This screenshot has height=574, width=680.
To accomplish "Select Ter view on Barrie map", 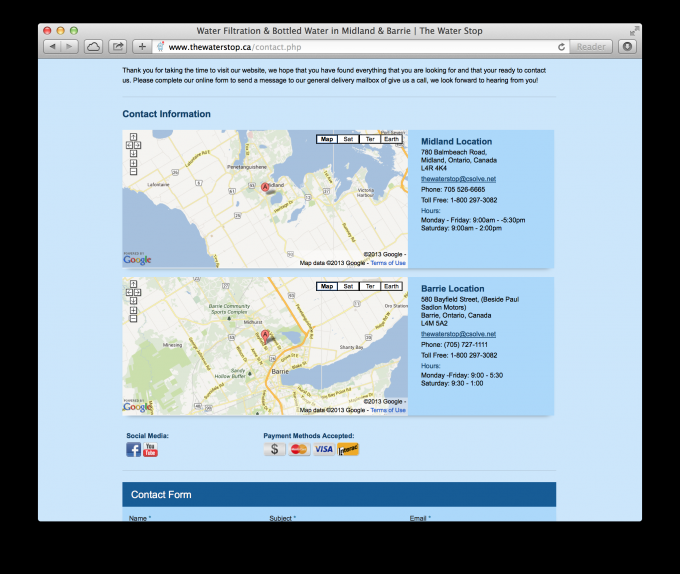I will [370, 286].
